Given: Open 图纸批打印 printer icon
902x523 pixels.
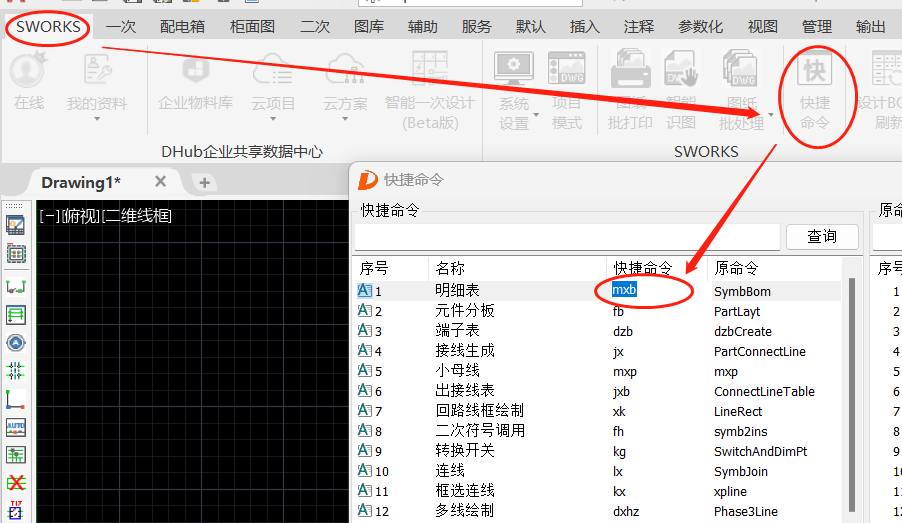Looking at the screenshot, I should pos(630,68).
